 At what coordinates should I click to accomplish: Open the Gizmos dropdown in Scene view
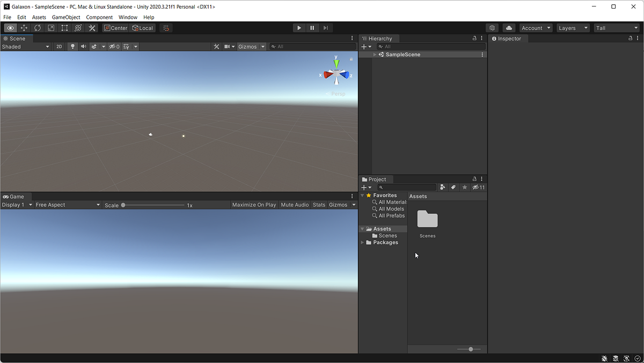point(250,46)
